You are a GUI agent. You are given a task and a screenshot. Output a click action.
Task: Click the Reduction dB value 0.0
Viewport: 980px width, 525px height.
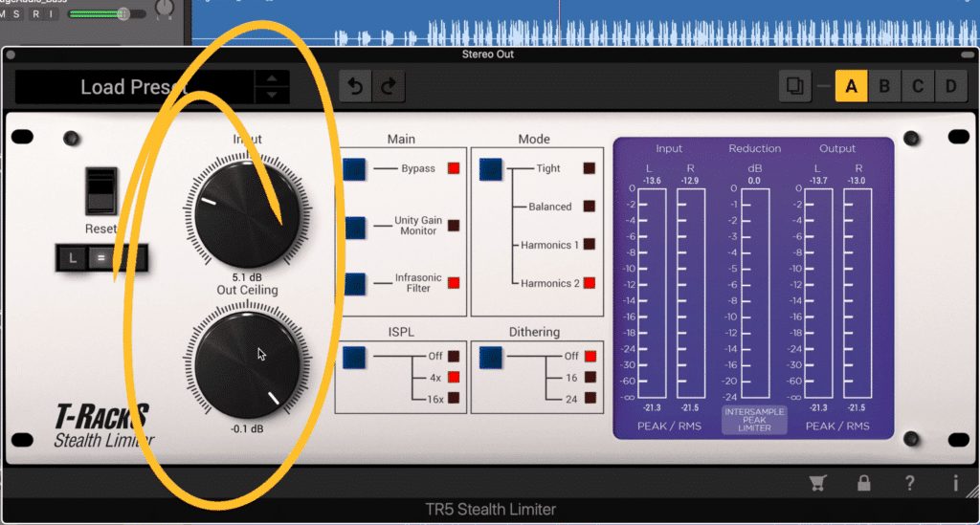(754, 181)
